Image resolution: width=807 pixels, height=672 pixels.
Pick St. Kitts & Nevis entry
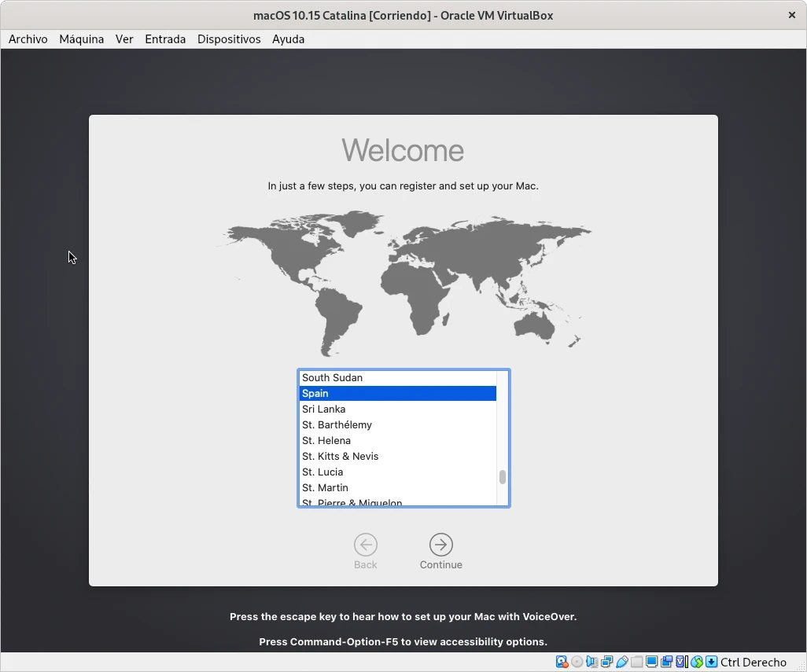340,456
